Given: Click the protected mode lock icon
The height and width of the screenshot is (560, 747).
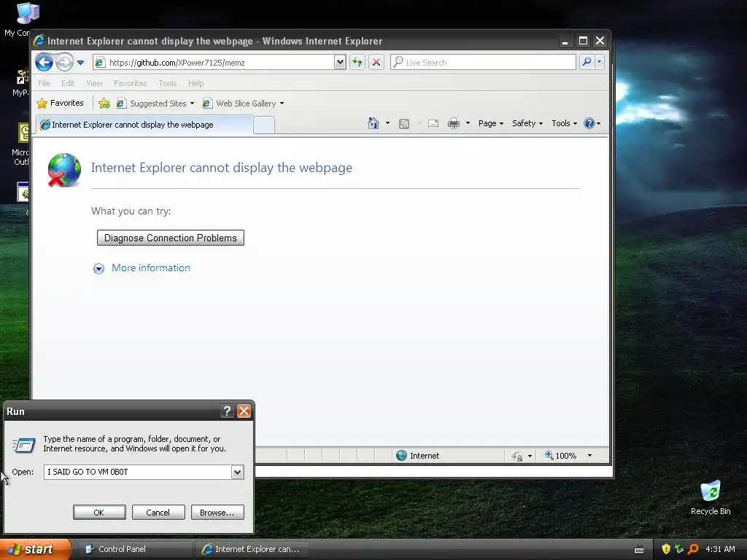Looking at the screenshot, I should 517,456.
